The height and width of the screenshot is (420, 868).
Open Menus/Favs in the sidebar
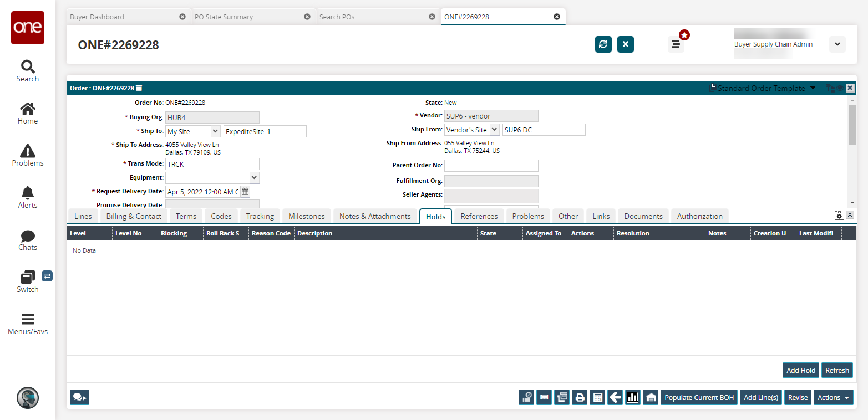[x=28, y=324]
